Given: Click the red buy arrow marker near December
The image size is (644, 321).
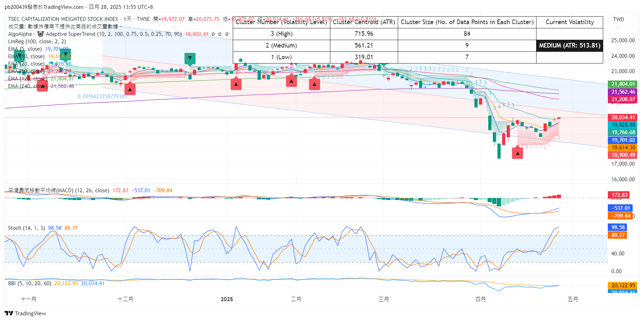Looking at the screenshot, I should (130, 89).
